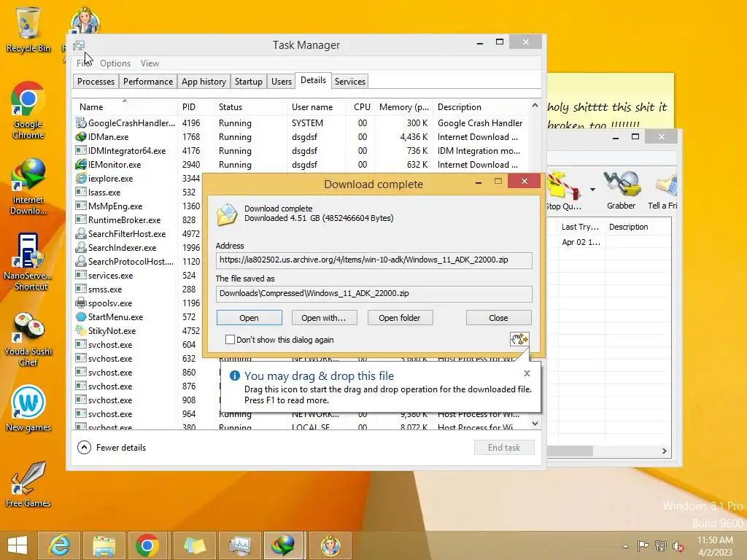Click the taskbar clock showing 11:50 AM
This screenshot has height=560, width=747.
pyautogui.click(x=715, y=545)
